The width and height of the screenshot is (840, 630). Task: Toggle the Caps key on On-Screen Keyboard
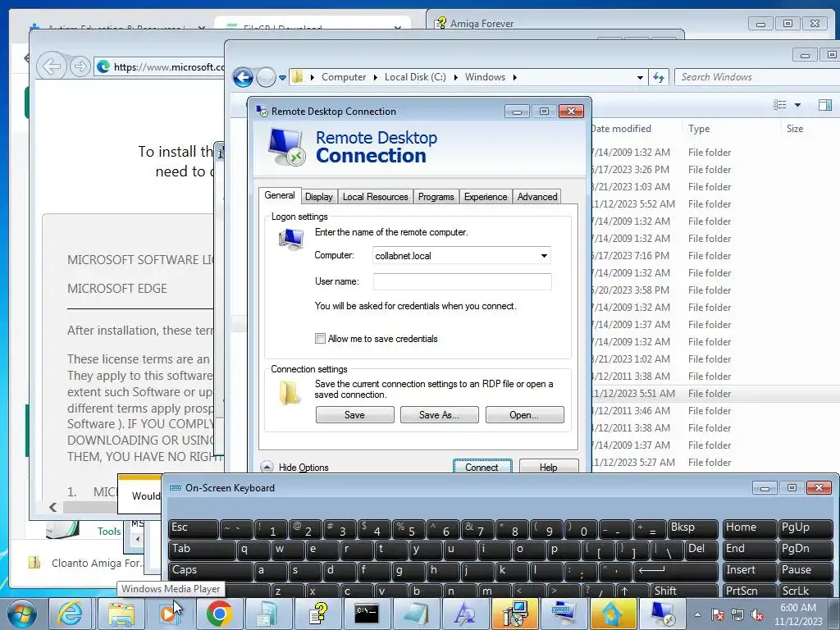pos(210,571)
